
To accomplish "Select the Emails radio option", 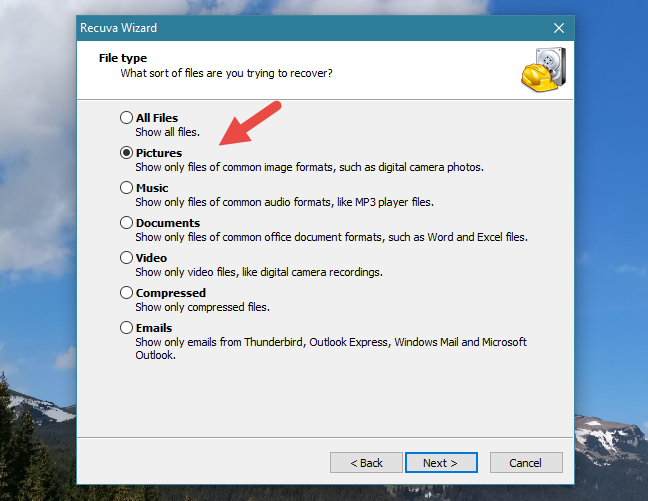I will tap(126, 328).
